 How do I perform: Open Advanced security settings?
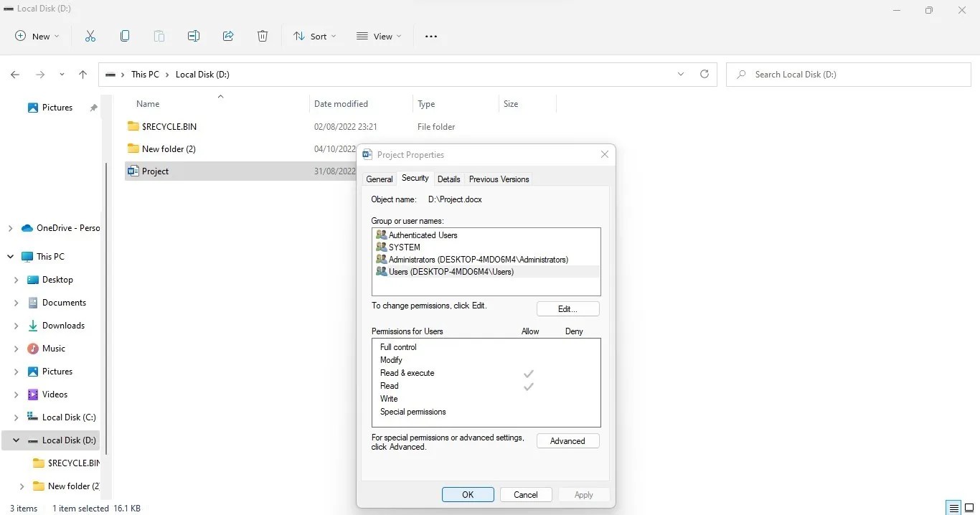tap(567, 440)
